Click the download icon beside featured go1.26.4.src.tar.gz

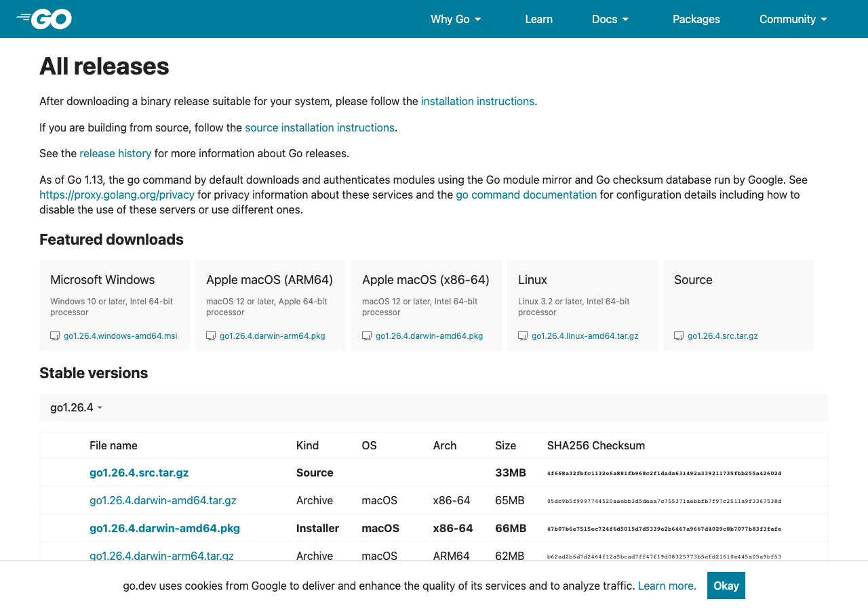679,336
